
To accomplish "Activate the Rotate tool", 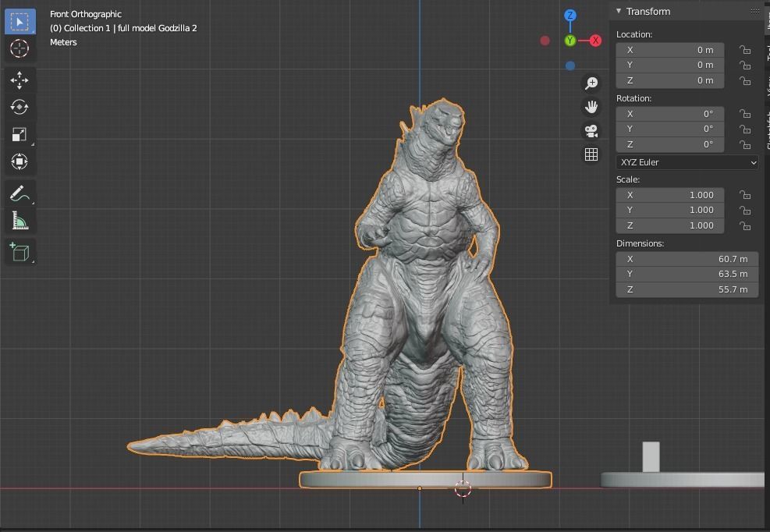I will [x=20, y=107].
